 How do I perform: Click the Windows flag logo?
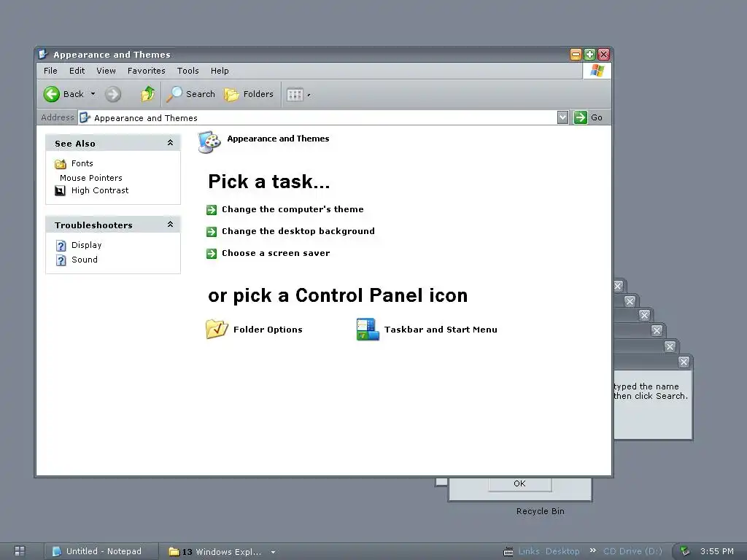point(597,71)
